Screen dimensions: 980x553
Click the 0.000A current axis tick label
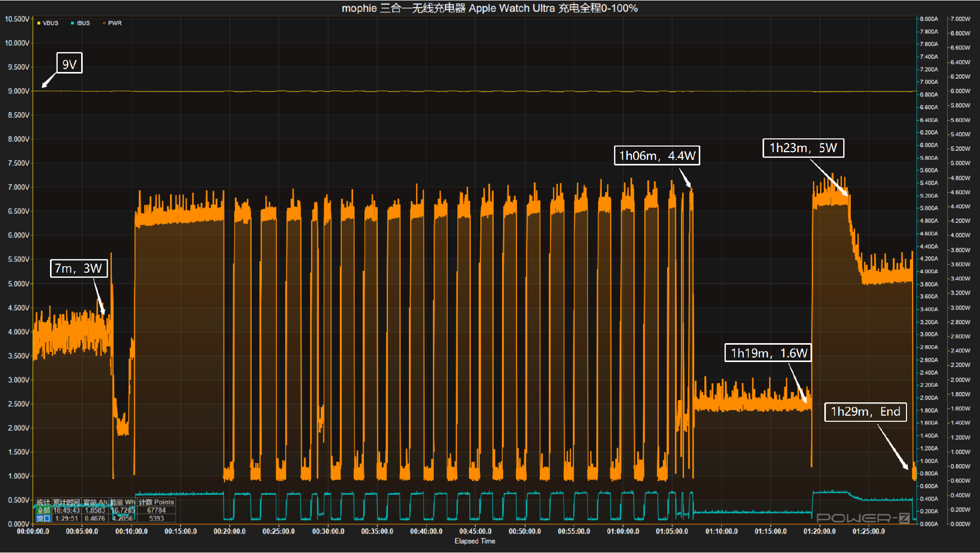(x=929, y=524)
